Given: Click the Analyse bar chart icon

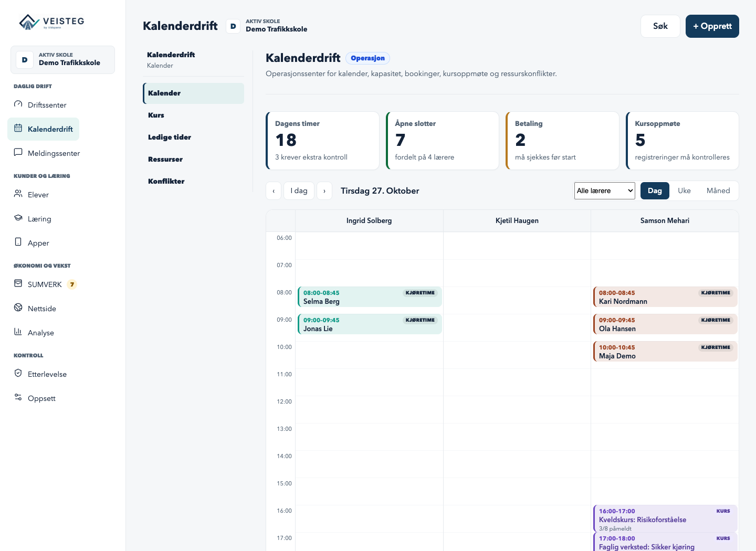Looking at the screenshot, I should [x=18, y=332].
